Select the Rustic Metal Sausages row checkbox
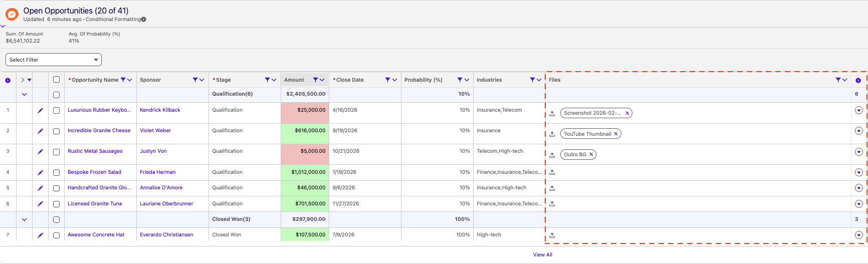The width and height of the screenshot is (868, 264). click(x=56, y=152)
